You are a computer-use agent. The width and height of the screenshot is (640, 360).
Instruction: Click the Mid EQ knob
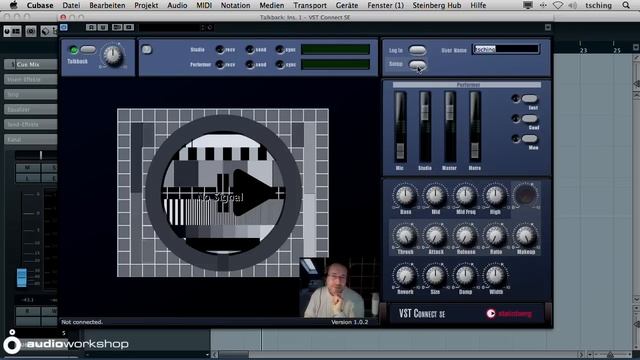(x=435, y=195)
